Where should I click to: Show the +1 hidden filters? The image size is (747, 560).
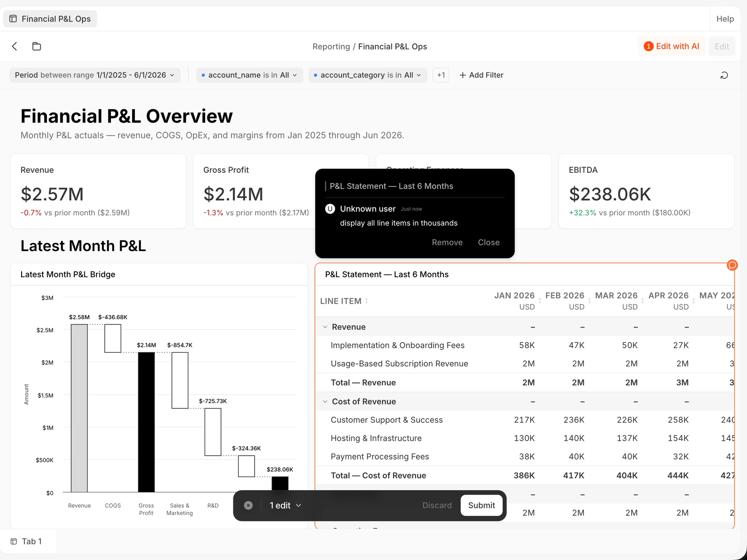[x=441, y=75]
